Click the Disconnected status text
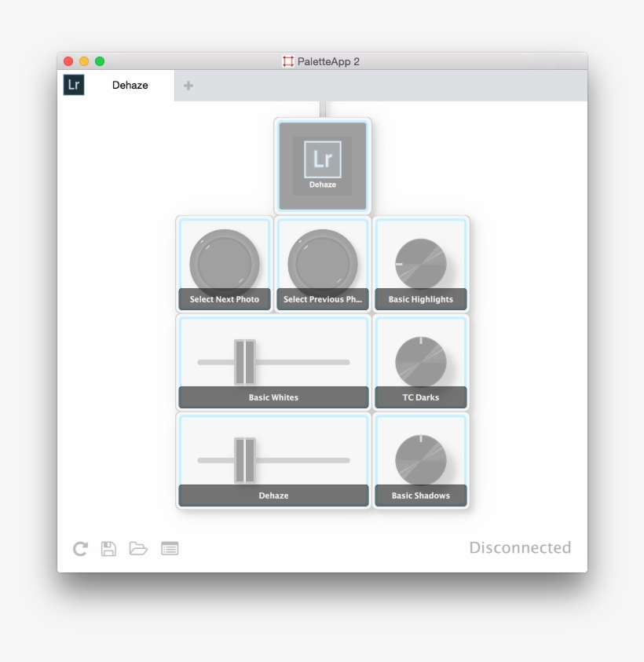 [520, 547]
